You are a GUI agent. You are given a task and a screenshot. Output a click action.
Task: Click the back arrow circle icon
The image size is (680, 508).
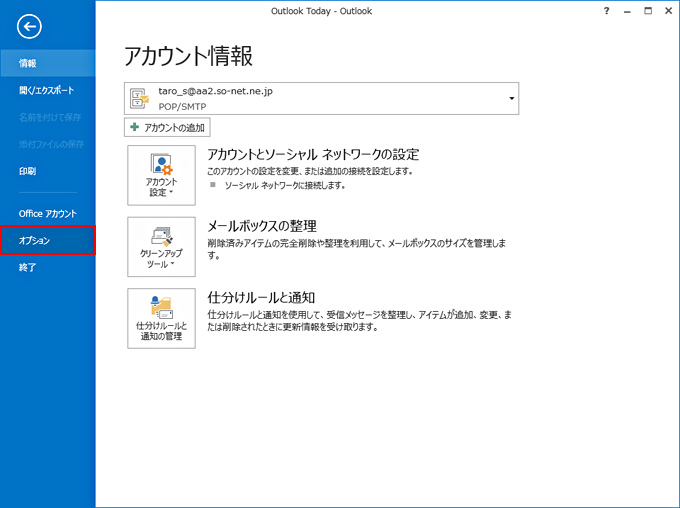(29, 27)
